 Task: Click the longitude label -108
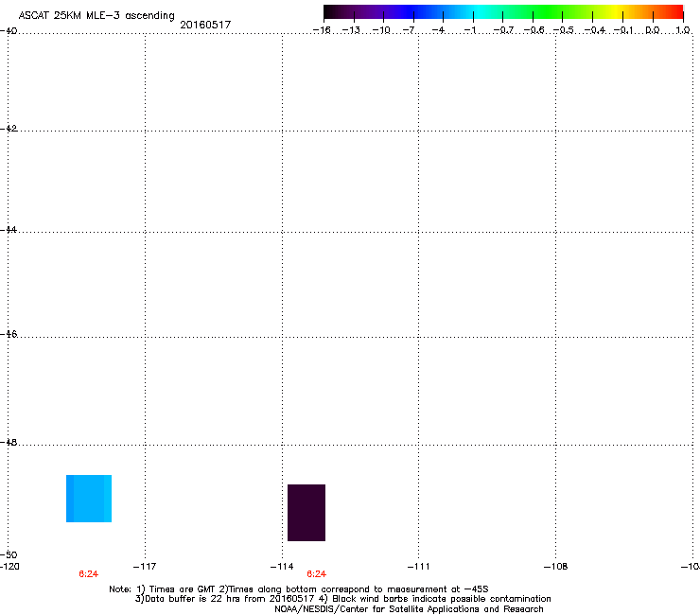(556, 567)
